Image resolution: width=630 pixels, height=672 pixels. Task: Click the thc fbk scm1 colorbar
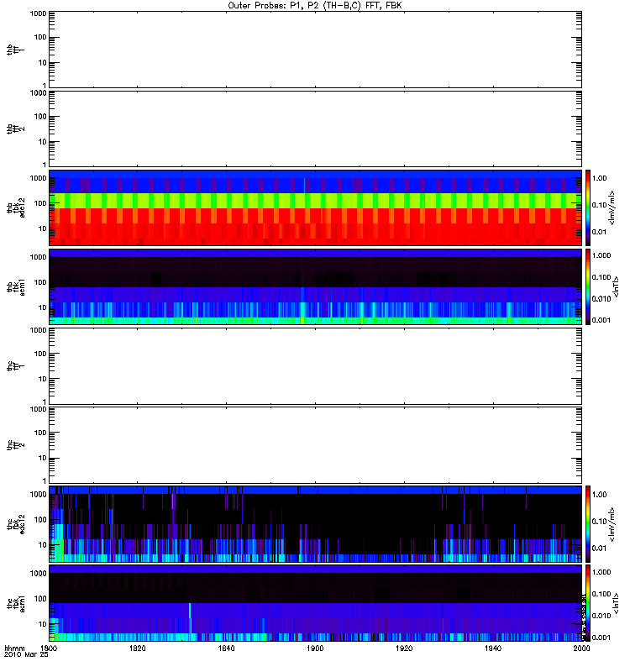click(588, 603)
